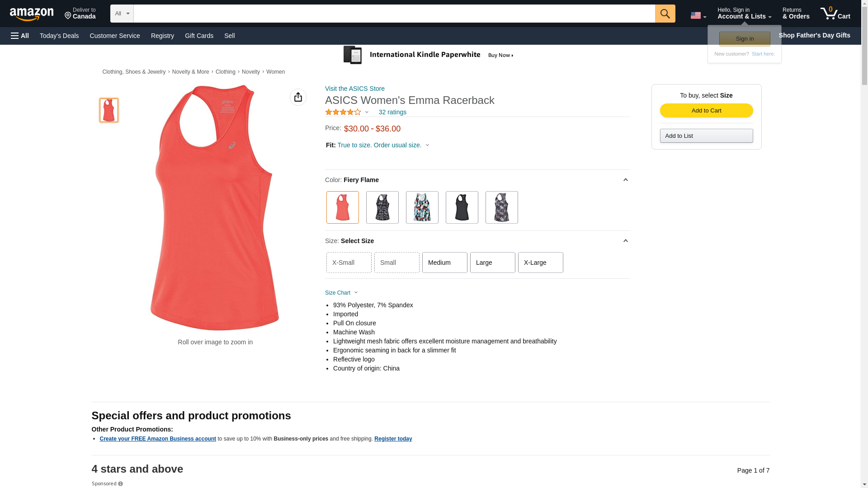Open the All hamburger menu

coord(20,36)
